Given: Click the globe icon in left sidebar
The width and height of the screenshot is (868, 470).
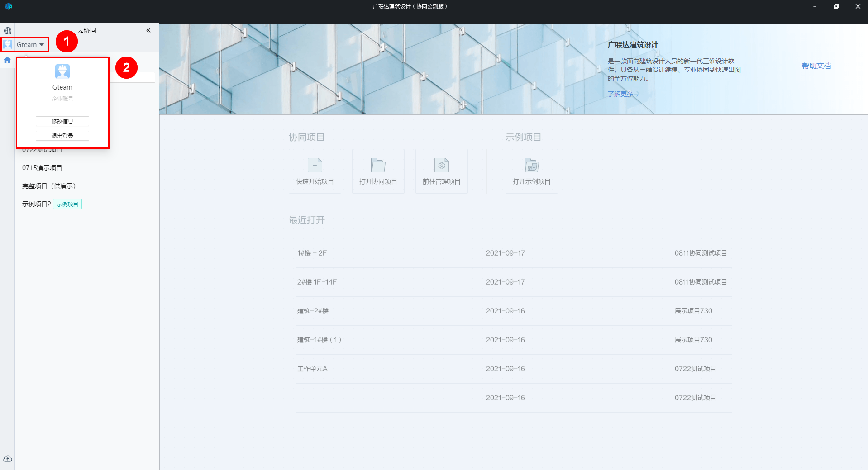Looking at the screenshot, I should click(x=8, y=31).
